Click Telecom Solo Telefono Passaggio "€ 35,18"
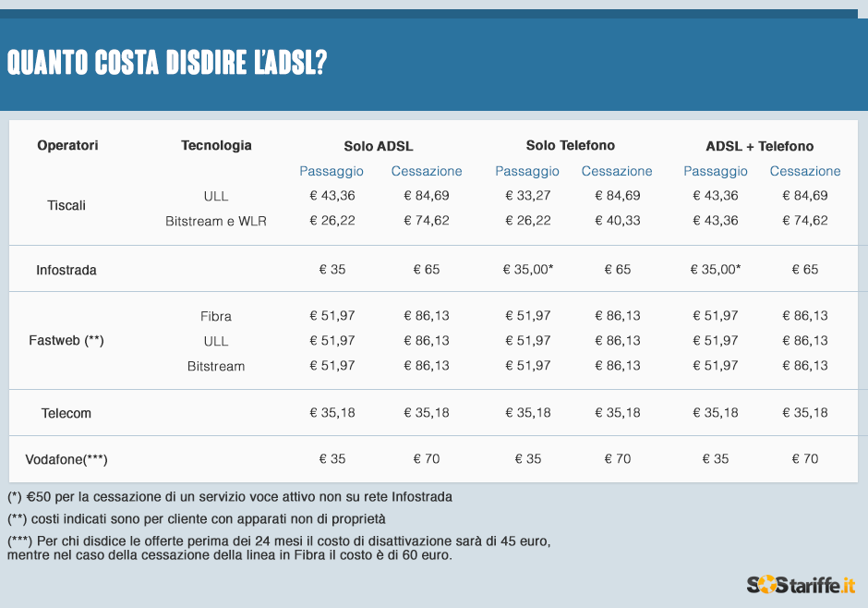This screenshot has height=608, width=868. click(528, 412)
